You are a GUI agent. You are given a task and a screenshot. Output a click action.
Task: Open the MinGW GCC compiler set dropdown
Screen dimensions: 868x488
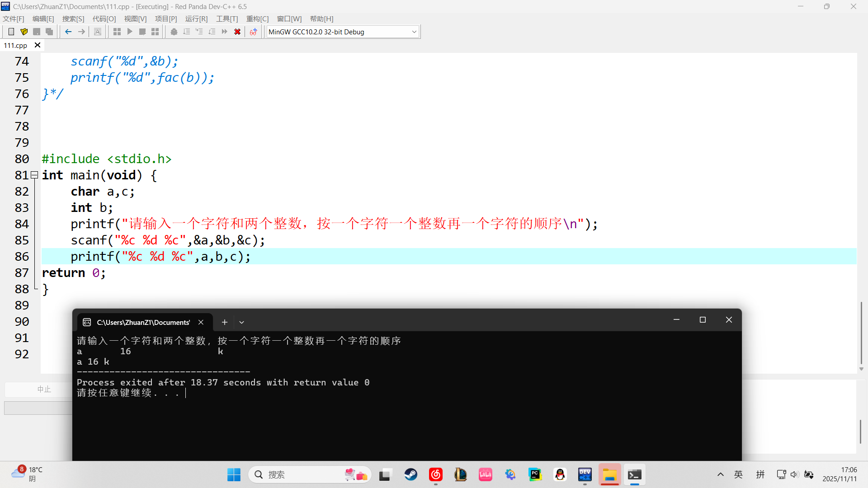pos(413,32)
